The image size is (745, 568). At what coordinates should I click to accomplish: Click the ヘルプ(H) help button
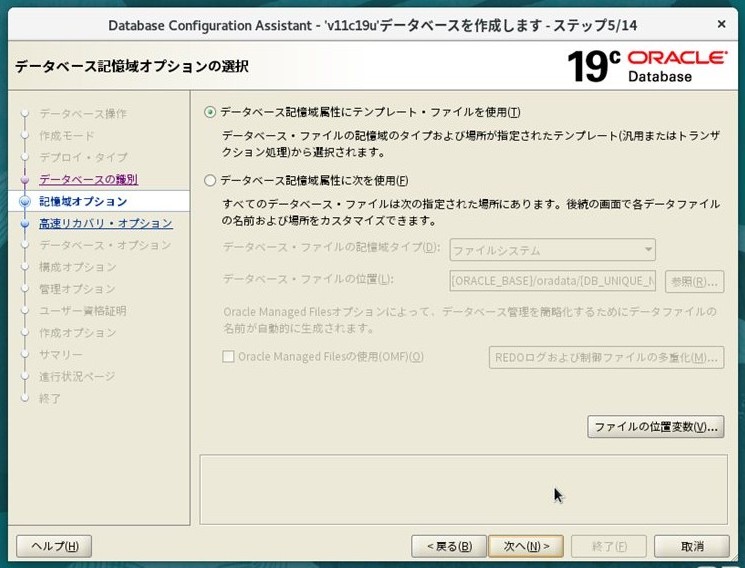54,546
